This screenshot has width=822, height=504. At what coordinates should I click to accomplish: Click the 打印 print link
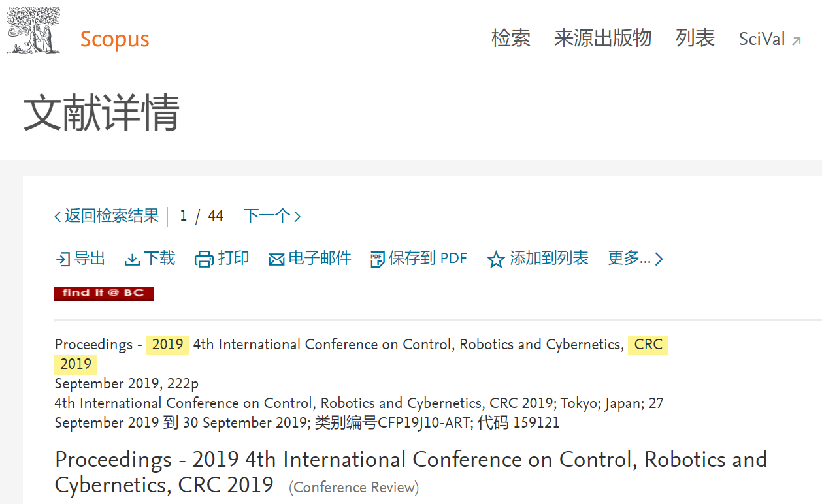(233, 259)
